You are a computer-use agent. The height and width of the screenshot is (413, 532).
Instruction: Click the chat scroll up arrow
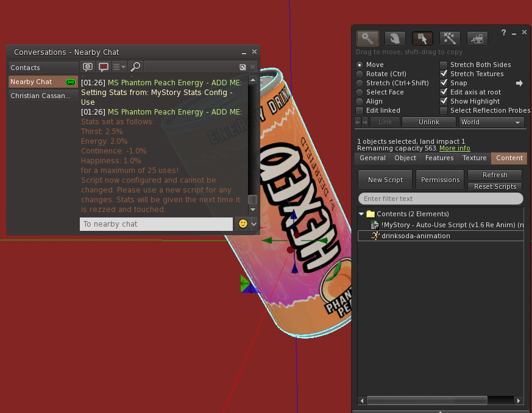253,80
